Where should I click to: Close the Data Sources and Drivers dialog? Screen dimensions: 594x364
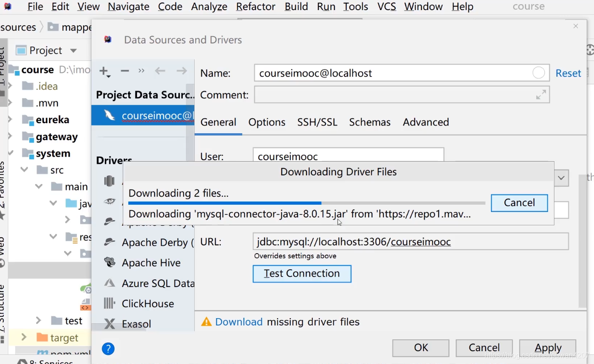[576, 27]
